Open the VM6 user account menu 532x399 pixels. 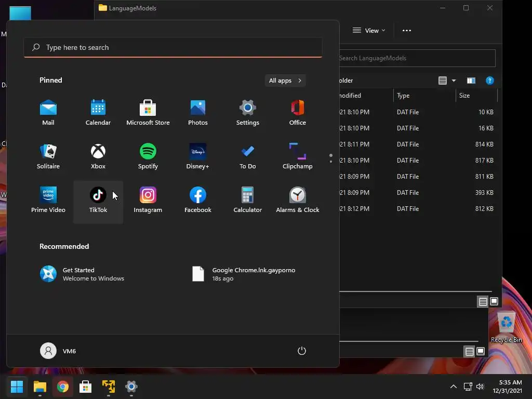coord(58,351)
